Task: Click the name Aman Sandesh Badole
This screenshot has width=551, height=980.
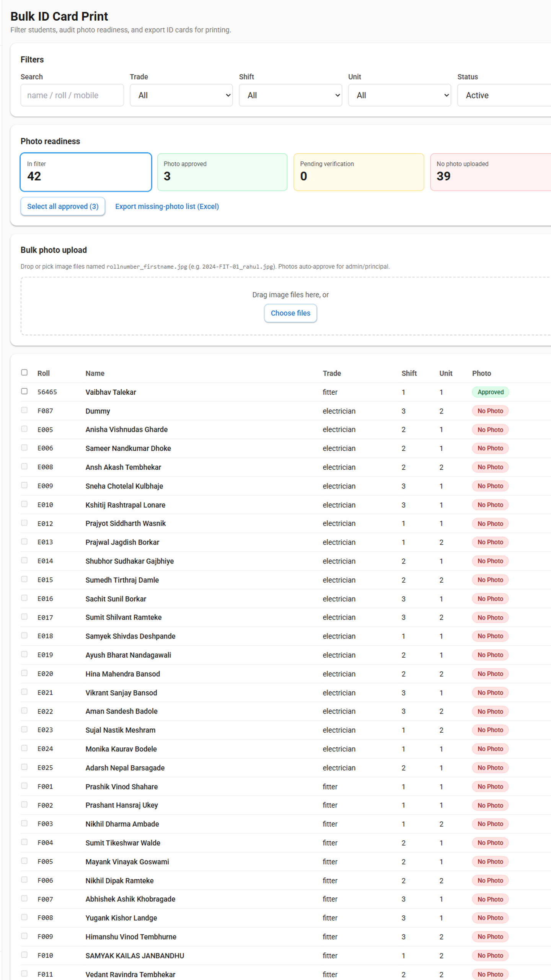Action: coord(121,711)
